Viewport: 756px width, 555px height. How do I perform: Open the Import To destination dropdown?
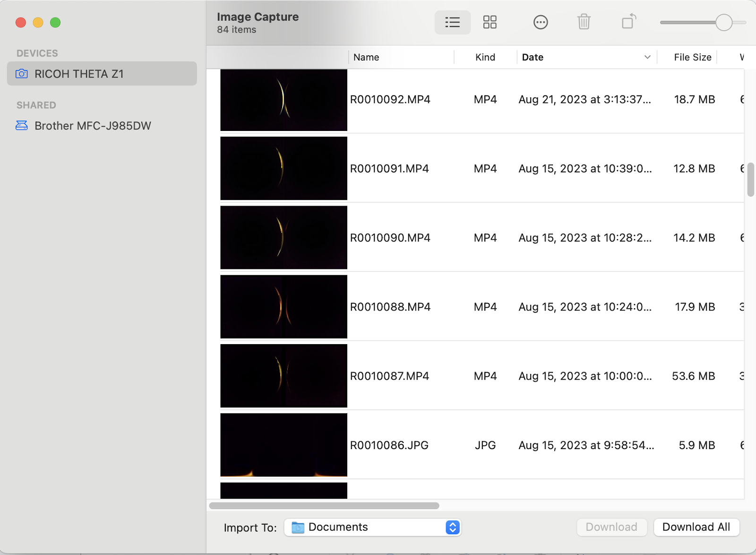[373, 527]
